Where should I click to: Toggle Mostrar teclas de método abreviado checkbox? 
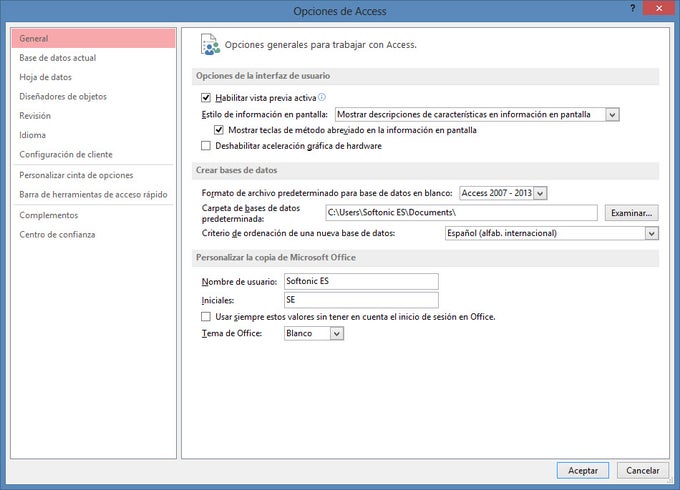click(x=219, y=130)
